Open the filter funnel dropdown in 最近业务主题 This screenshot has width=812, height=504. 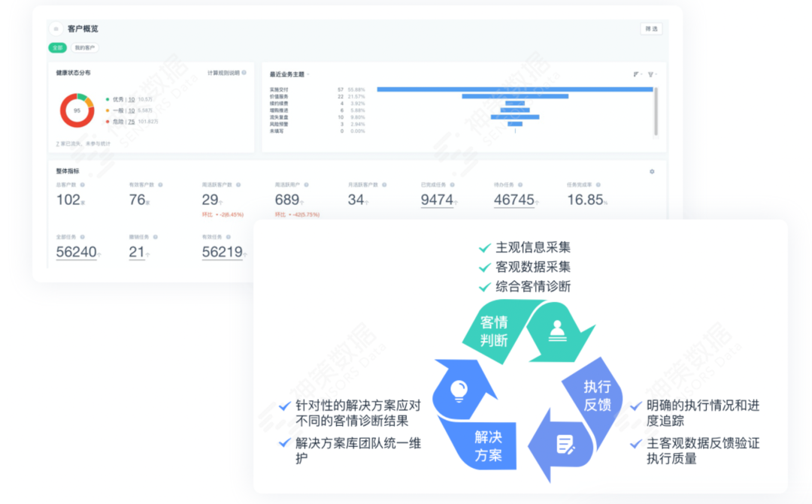(x=651, y=73)
